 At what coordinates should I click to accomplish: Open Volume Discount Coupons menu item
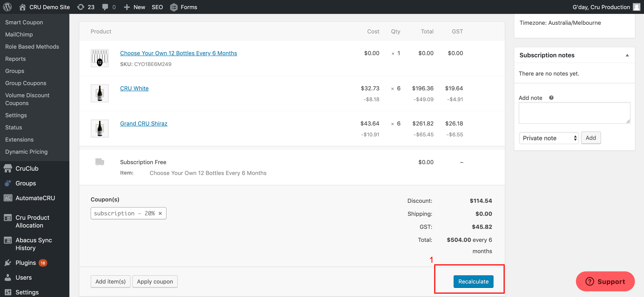click(27, 99)
